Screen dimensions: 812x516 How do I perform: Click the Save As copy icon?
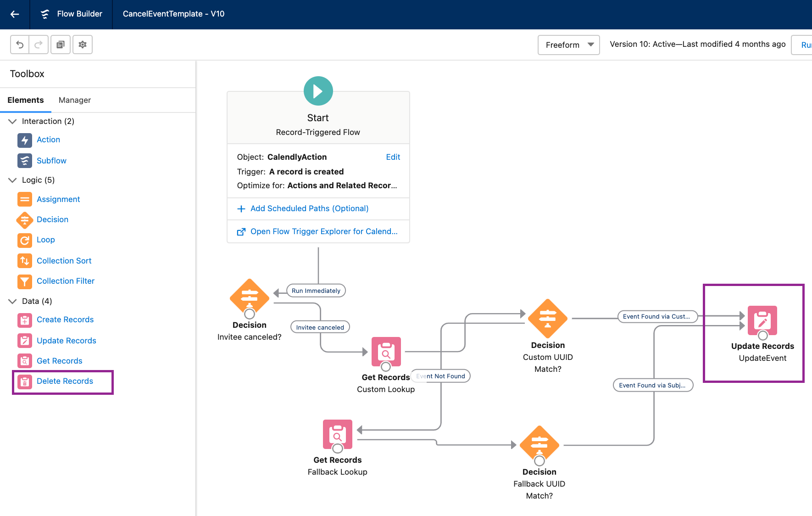click(61, 45)
